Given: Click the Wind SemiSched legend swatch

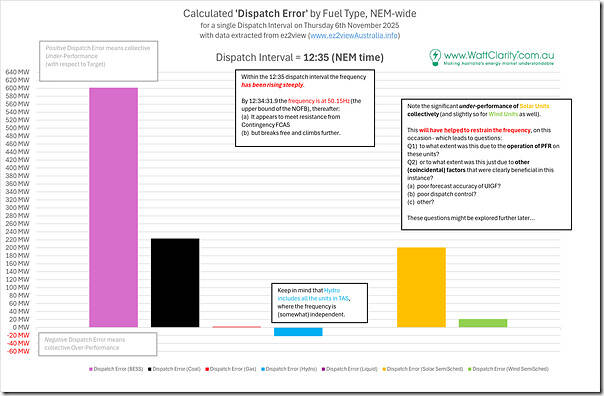Looking at the screenshot, I should point(470,369).
